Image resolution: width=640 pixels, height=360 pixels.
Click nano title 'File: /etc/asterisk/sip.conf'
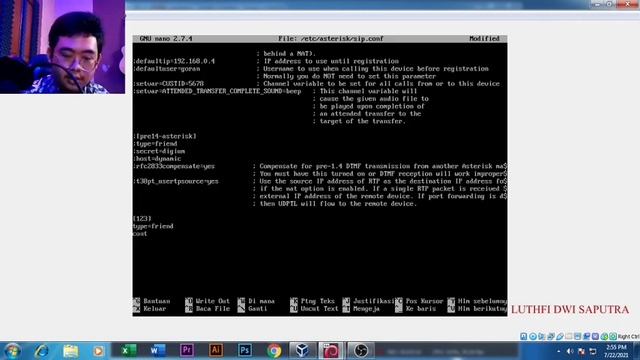pos(331,38)
